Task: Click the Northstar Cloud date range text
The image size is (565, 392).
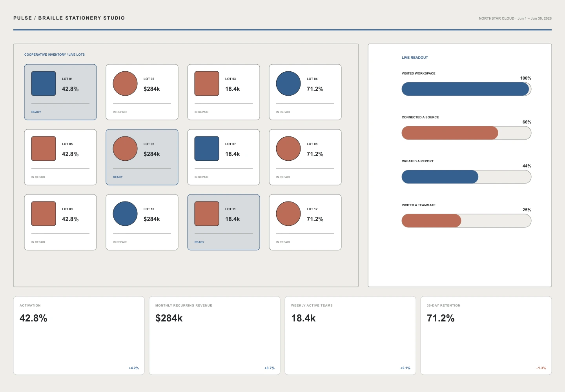Action: [x=515, y=18]
